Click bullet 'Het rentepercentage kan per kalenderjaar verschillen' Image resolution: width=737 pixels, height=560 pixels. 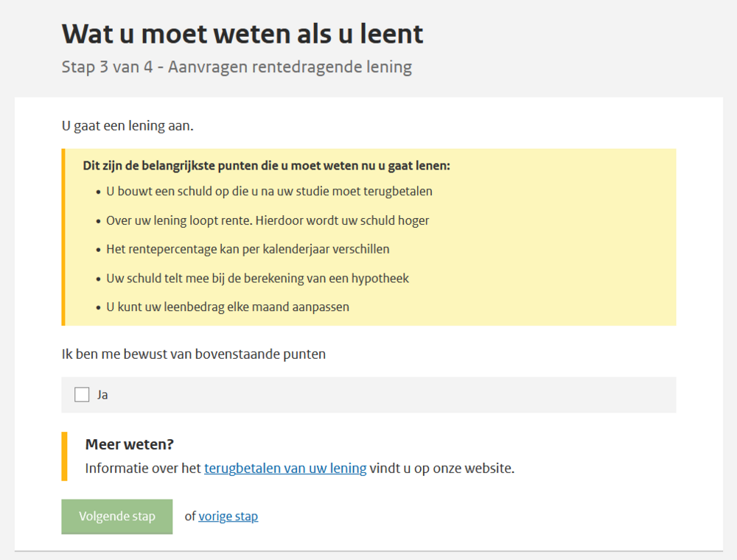click(248, 250)
